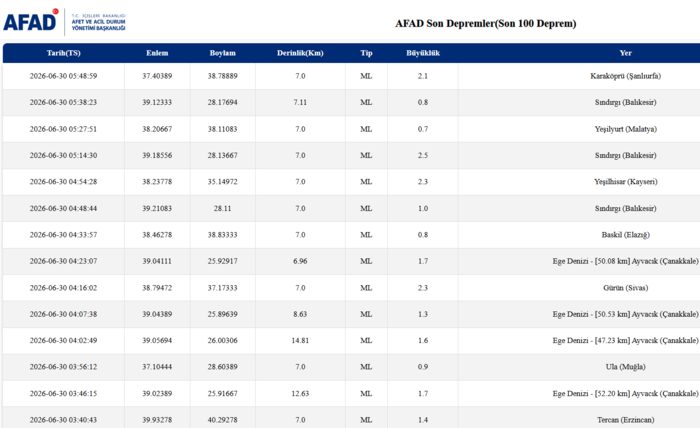Click depth value 8.63

(x=300, y=314)
